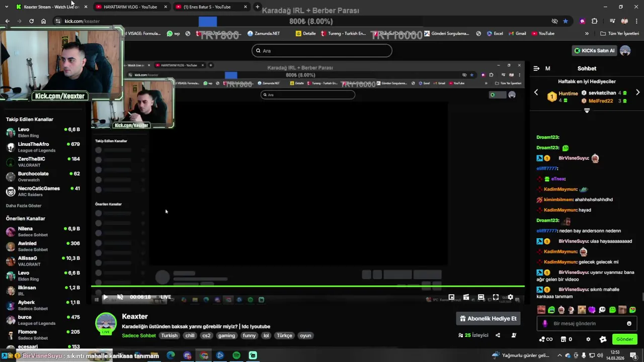Image resolution: width=644 pixels, height=362 pixels.
Task: Expand list via Daha Fazla Göster
Action: [x=24, y=206]
